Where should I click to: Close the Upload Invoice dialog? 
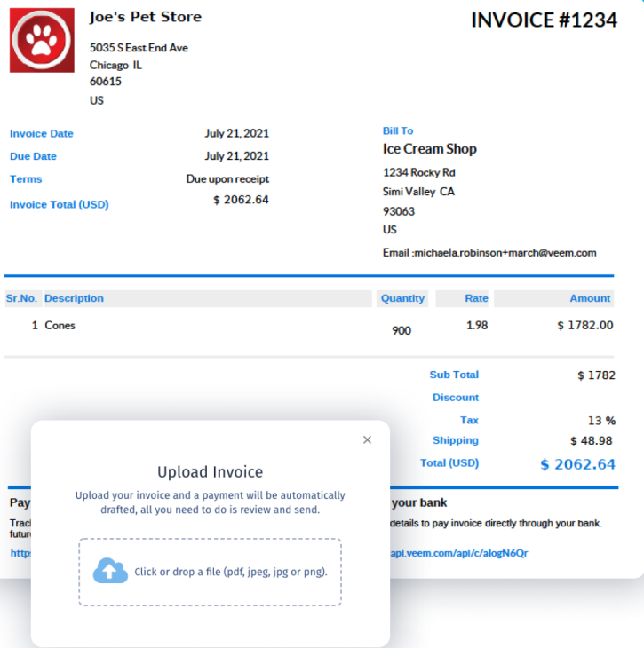(x=367, y=440)
